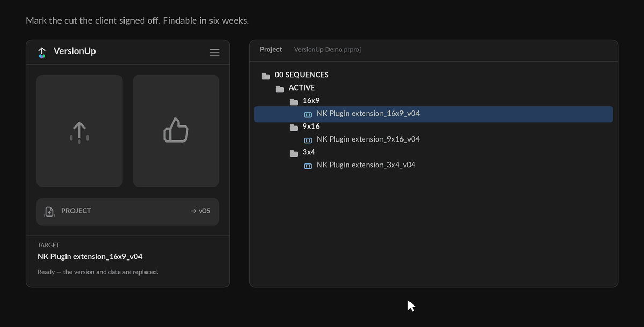Collapse the 16x9 folder
The height and width of the screenshot is (327, 644).
click(x=294, y=101)
